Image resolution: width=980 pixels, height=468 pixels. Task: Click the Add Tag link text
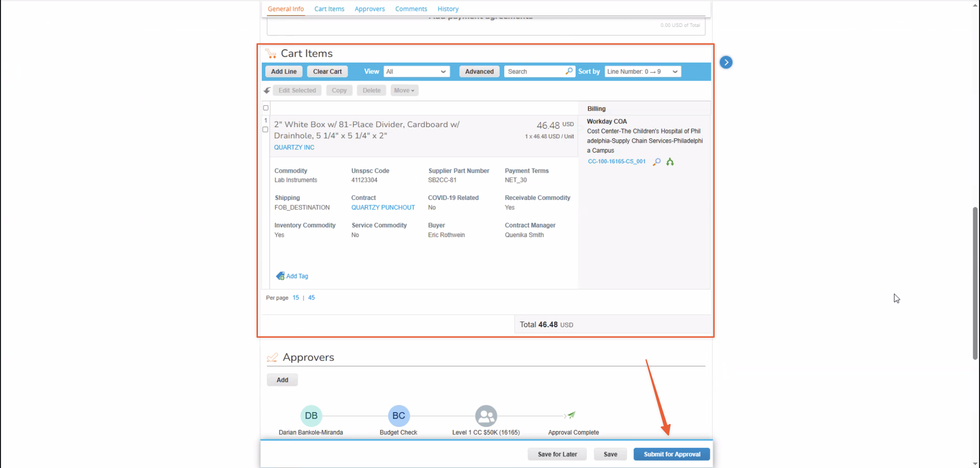pyautogui.click(x=297, y=276)
